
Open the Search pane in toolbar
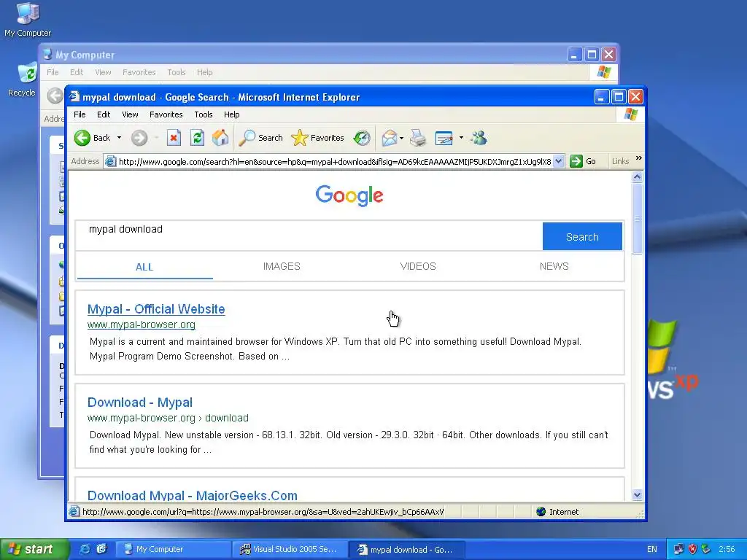260,138
